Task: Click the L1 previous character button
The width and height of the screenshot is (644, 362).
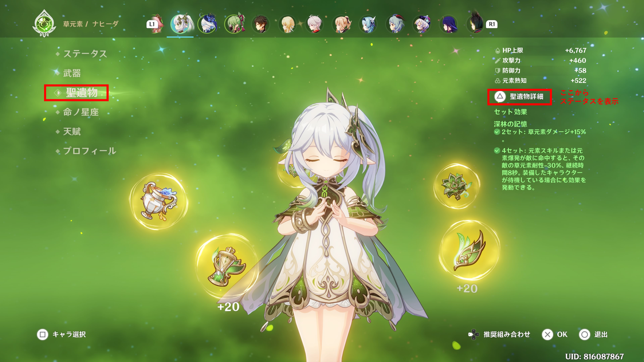Action: point(152,24)
